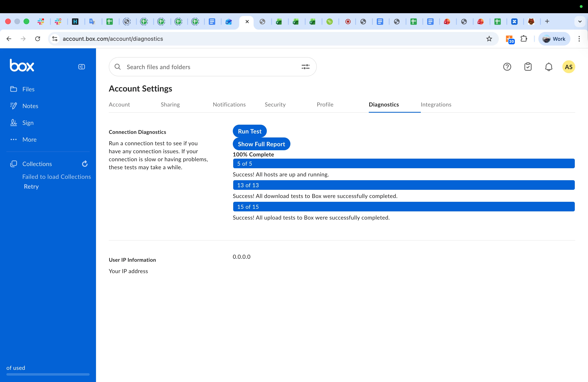Click the Run Test button
Image resolution: width=588 pixels, height=382 pixels.
point(250,131)
